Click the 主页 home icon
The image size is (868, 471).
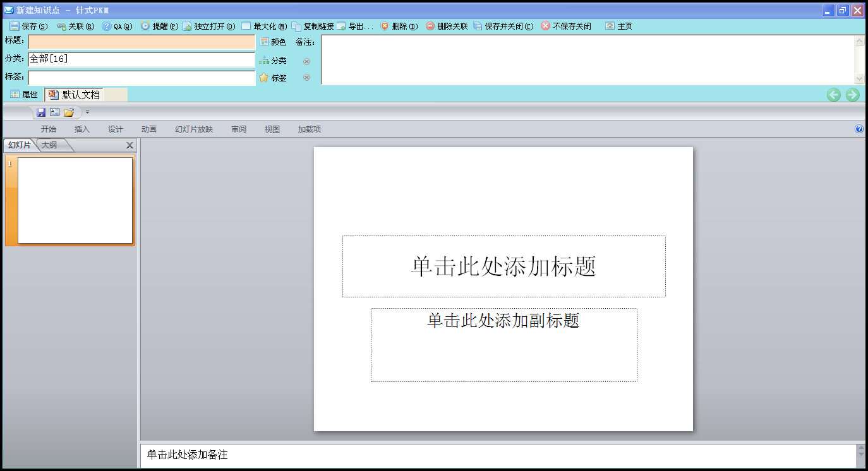pos(610,27)
